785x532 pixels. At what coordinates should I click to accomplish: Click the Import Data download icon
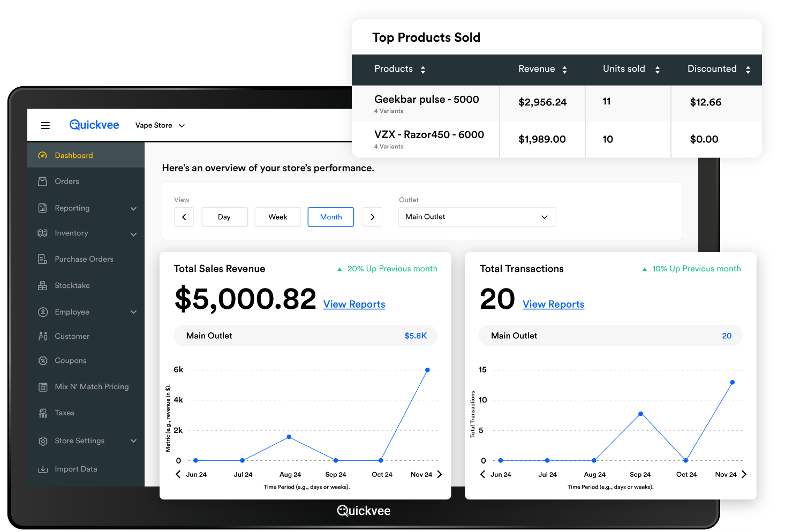pyautogui.click(x=43, y=469)
